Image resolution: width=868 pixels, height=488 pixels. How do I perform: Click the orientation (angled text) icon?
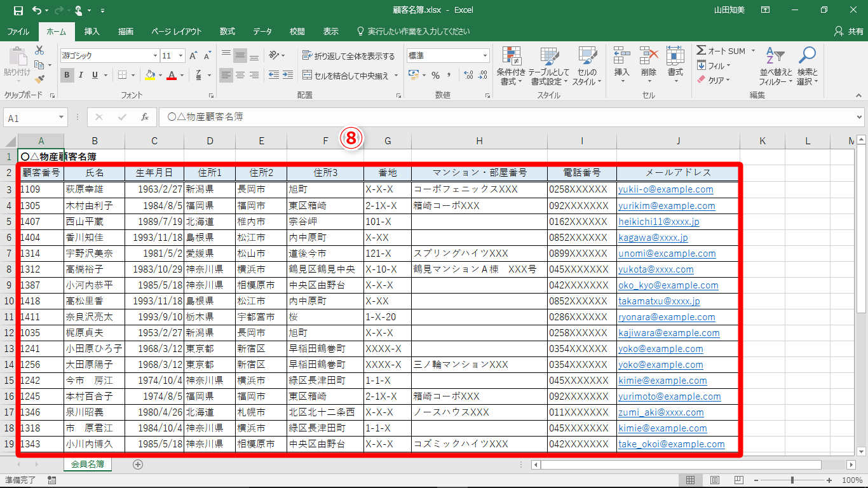pyautogui.click(x=274, y=55)
